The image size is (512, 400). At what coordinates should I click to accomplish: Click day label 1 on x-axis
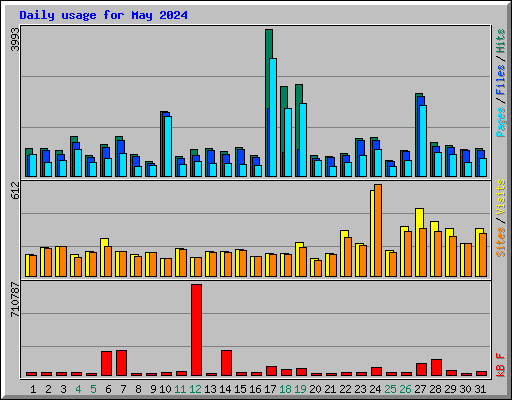point(33,389)
